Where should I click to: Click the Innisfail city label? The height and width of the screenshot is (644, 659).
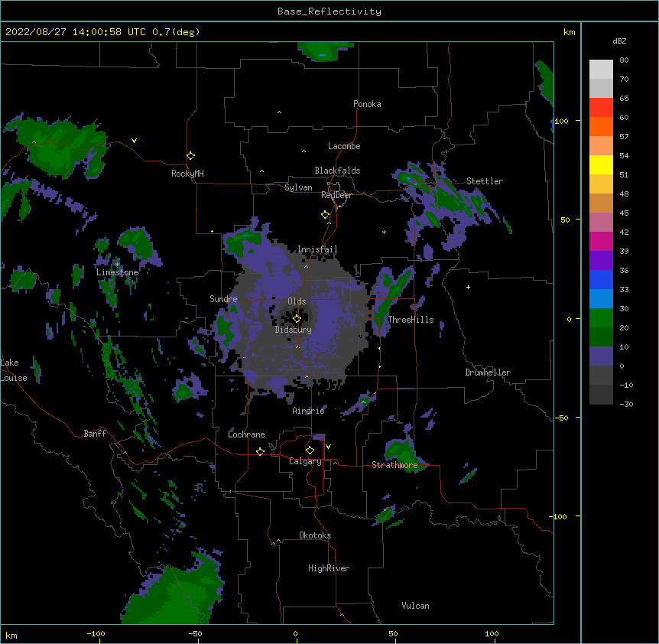[317, 249]
